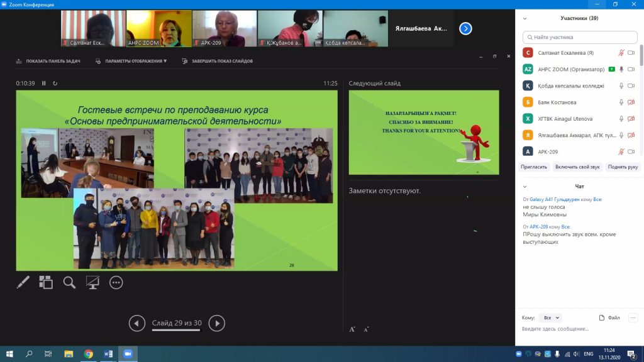Open Task View on taskbar
Viewport: 644px width, 362px height.
click(48, 354)
